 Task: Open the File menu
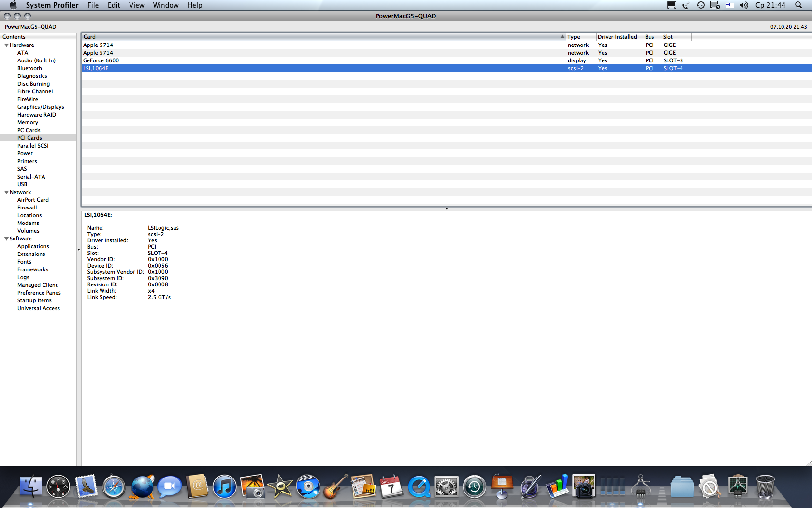coord(93,5)
